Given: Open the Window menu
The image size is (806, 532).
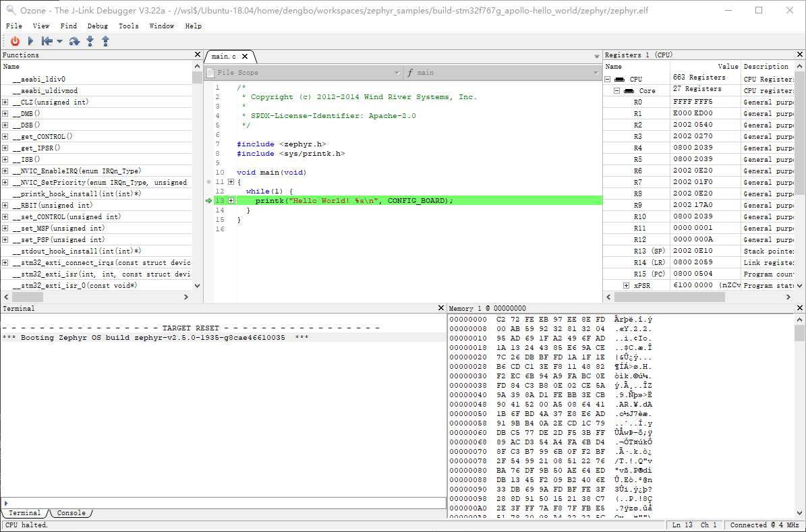Looking at the screenshot, I should click(162, 26).
